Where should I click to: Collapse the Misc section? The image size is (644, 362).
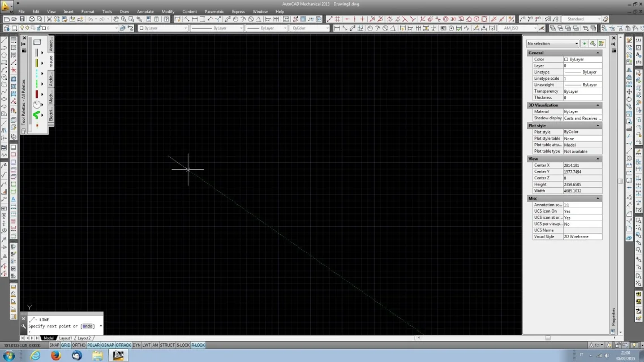(598, 198)
